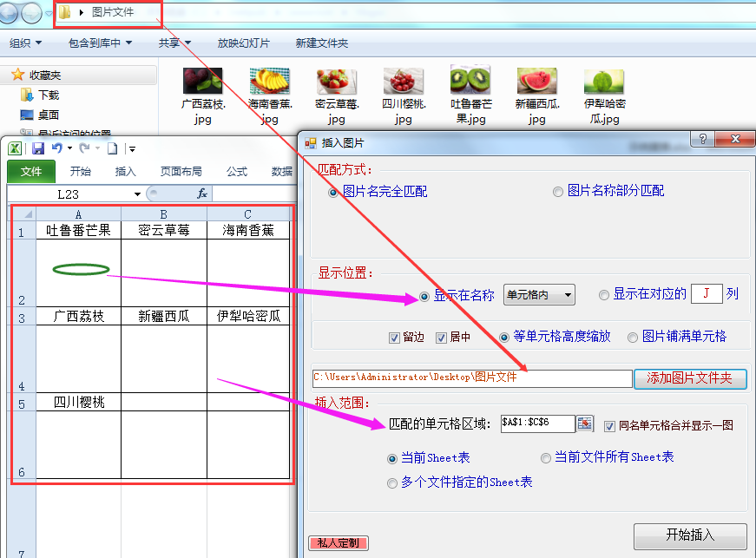Click the cell range selector icon

pyautogui.click(x=585, y=423)
